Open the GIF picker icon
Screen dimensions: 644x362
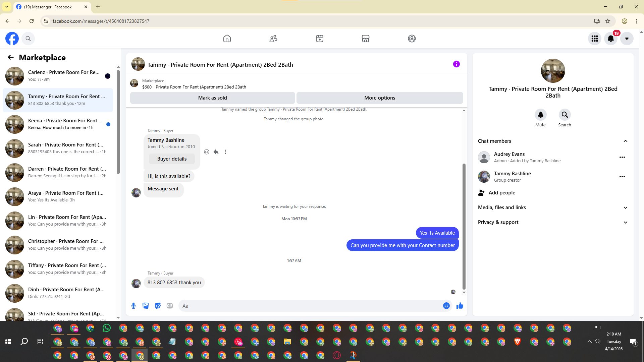170,306
